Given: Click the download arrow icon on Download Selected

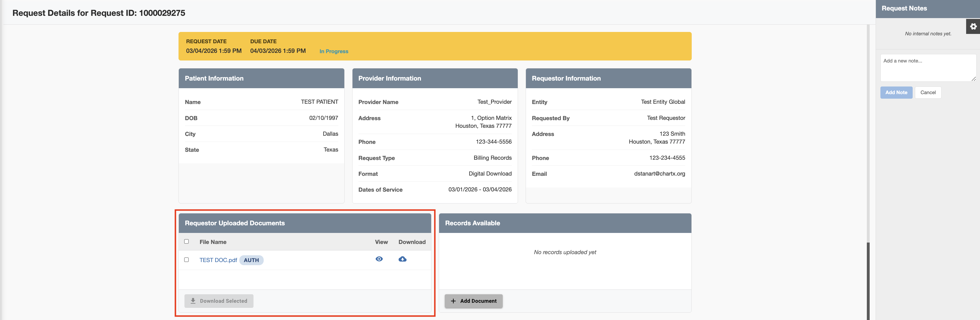Looking at the screenshot, I should [x=193, y=301].
